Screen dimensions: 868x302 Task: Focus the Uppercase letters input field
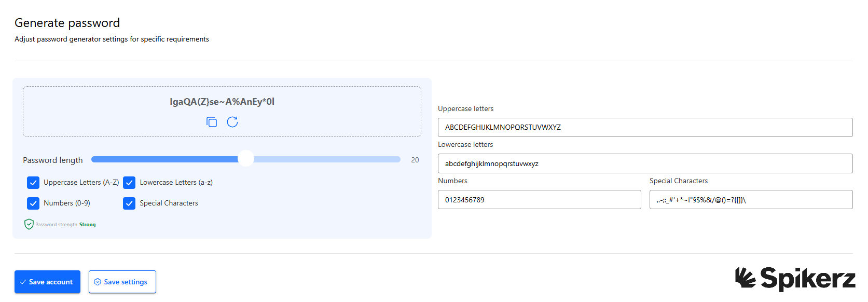645,127
